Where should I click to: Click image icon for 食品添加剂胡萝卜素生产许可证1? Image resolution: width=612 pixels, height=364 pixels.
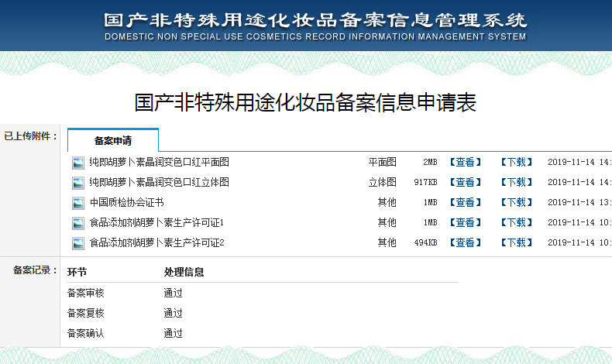point(78,224)
